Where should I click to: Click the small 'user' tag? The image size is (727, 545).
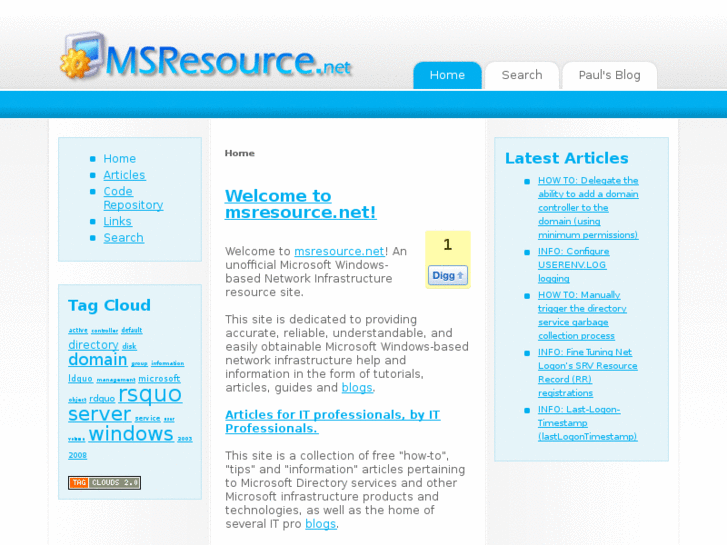[x=169, y=419]
